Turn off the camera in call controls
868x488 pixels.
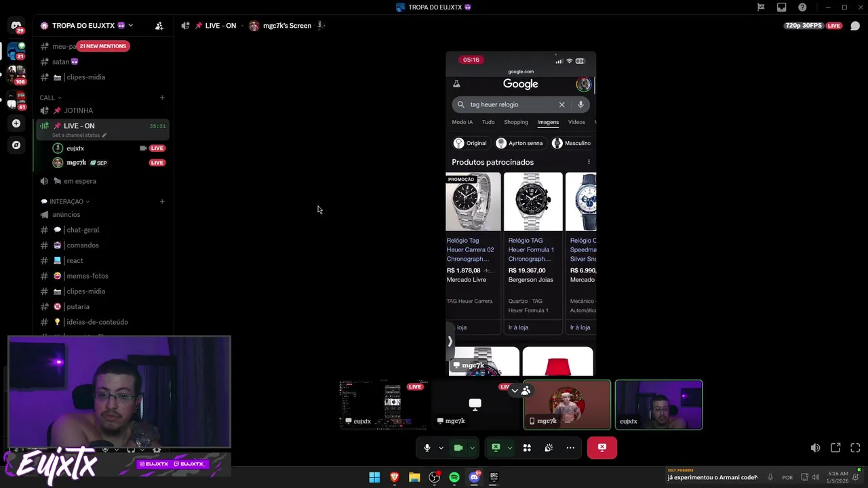click(458, 447)
